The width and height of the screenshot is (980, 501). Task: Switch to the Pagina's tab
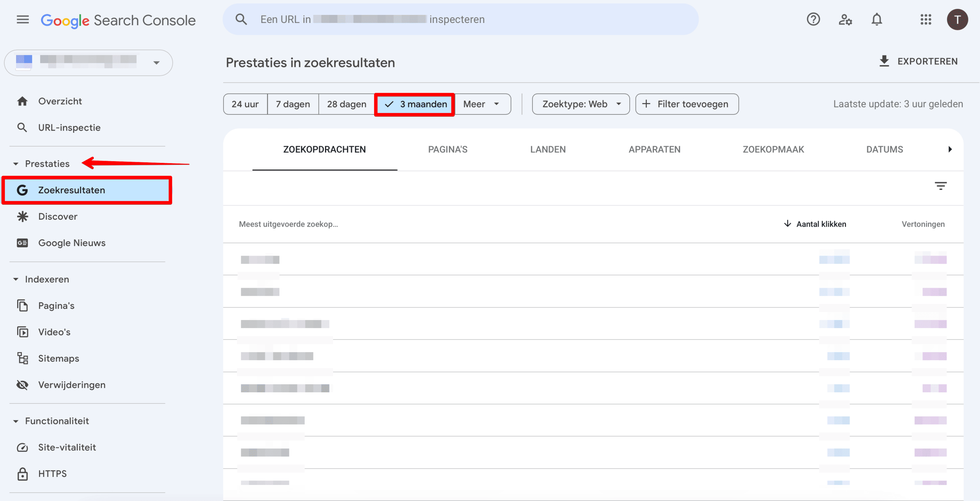pyautogui.click(x=448, y=149)
